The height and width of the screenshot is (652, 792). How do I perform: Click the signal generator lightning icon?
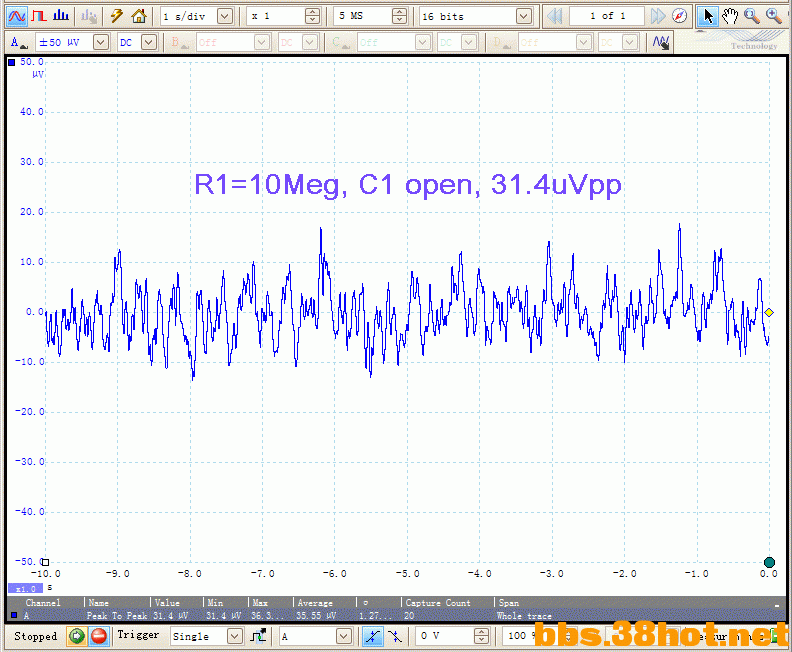click(x=117, y=17)
